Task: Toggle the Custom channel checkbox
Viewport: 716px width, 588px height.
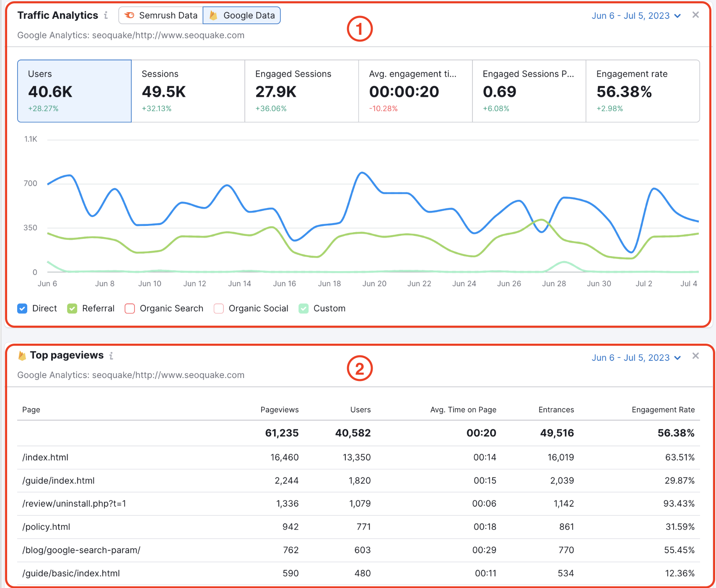Action: 304,308
